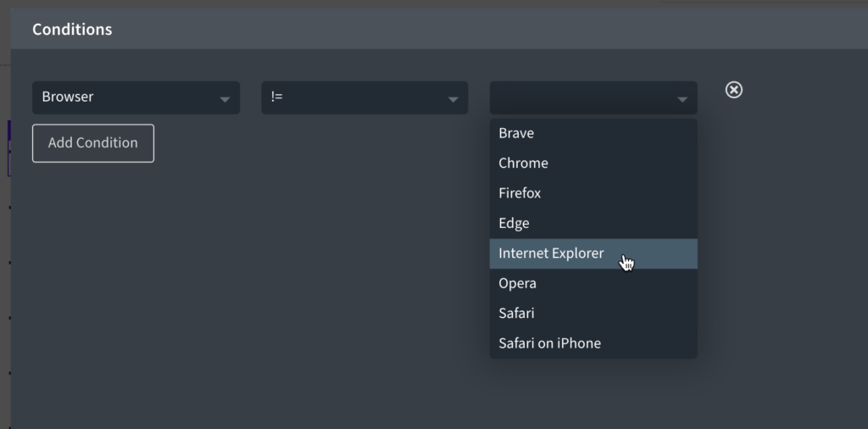Click the arrow icon of the empty value dropdown
Screen dimensions: 868x429
coord(682,100)
